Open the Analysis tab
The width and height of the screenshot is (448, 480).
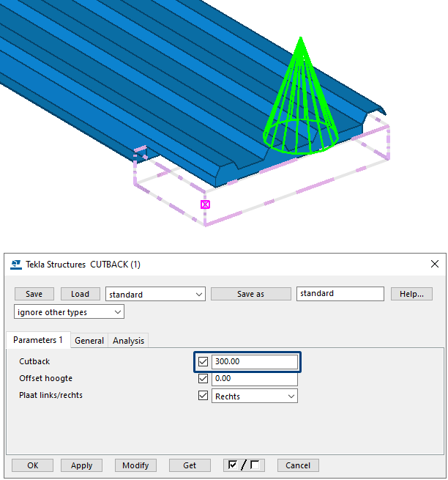[x=129, y=341]
